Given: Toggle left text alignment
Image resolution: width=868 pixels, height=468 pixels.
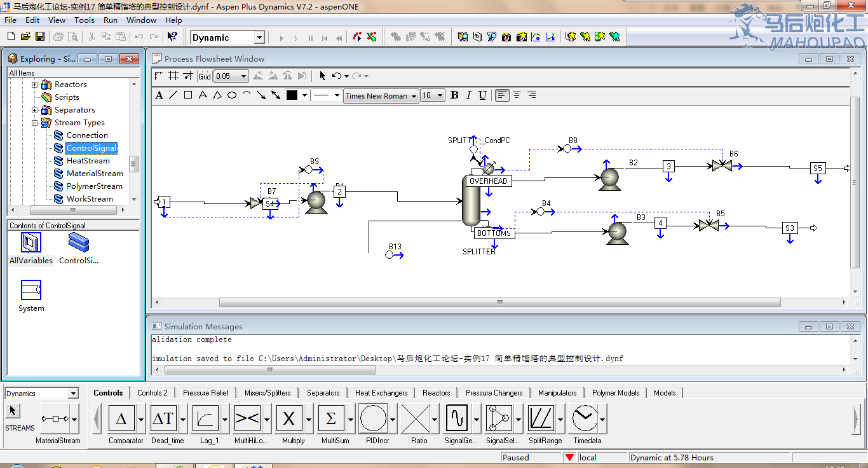Looking at the screenshot, I should point(502,95).
